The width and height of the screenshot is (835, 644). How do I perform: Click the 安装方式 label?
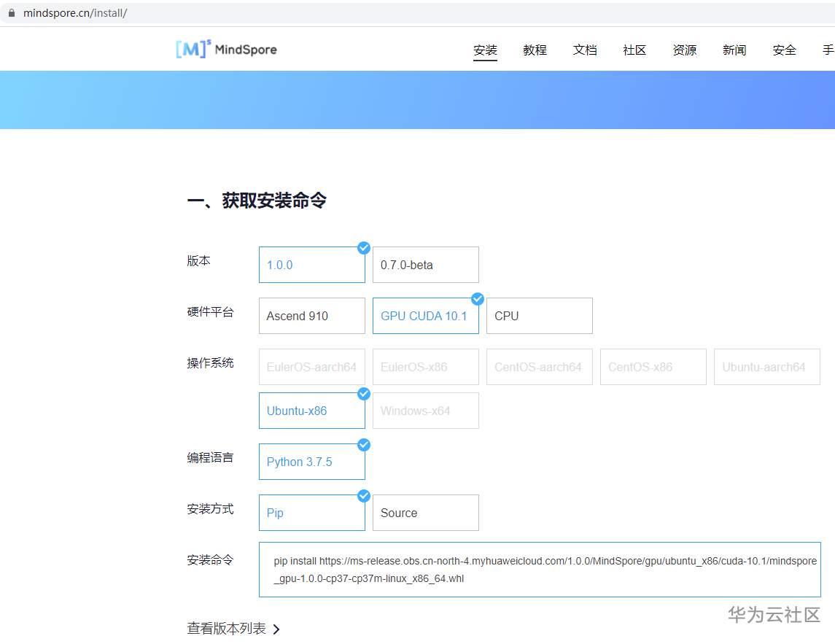click(x=210, y=509)
